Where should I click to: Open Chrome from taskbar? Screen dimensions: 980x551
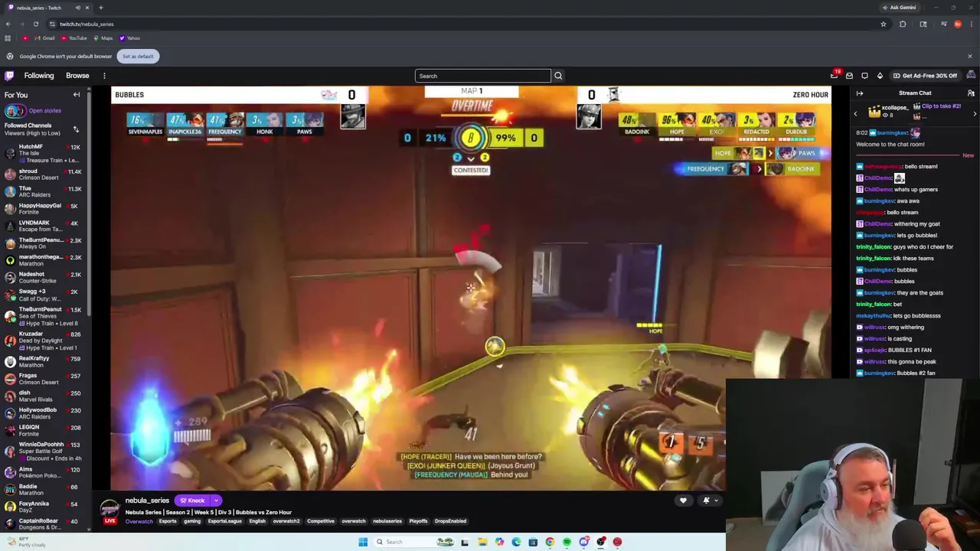pyautogui.click(x=550, y=542)
